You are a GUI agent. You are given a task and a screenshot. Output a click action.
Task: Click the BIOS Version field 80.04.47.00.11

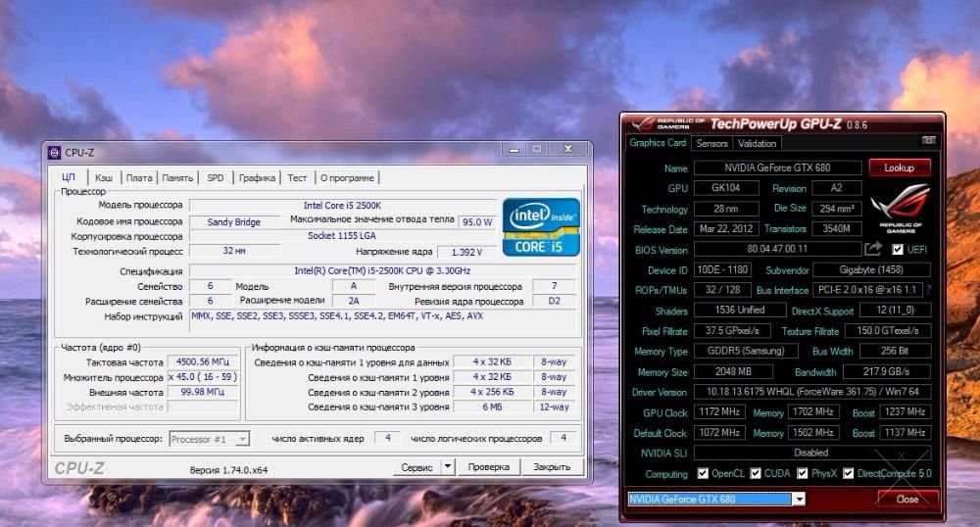[777, 249]
